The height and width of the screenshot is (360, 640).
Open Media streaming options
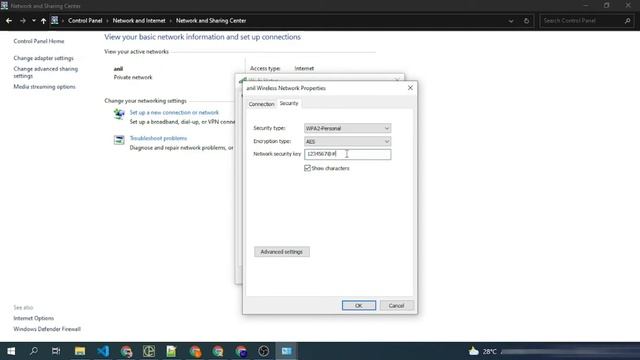pos(44,87)
